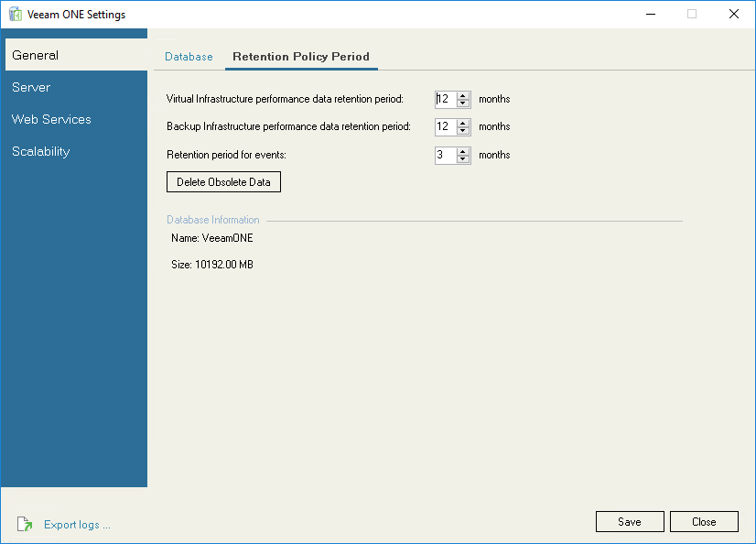Click the Export logs icon
756x544 pixels.
pyautogui.click(x=25, y=524)
